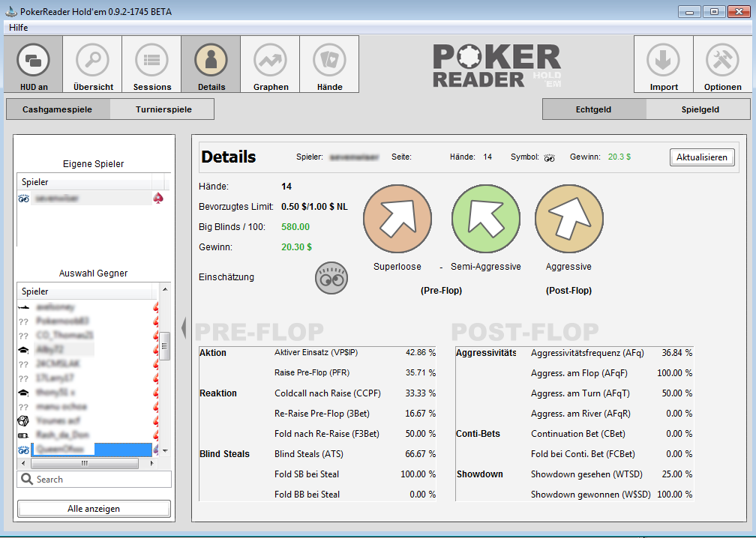
Task: Click the 36.84 % AFq value
Action: (x=677, y=353)
